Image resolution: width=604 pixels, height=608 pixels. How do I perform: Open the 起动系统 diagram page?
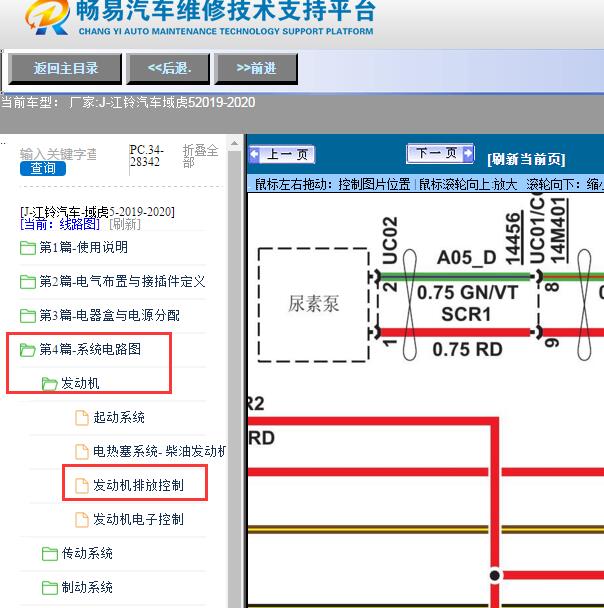click(119, 418)
